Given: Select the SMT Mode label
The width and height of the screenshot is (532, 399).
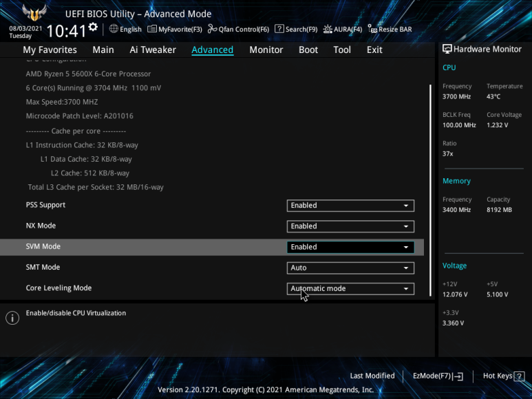Looking at the screenshot, I should 43,267.
